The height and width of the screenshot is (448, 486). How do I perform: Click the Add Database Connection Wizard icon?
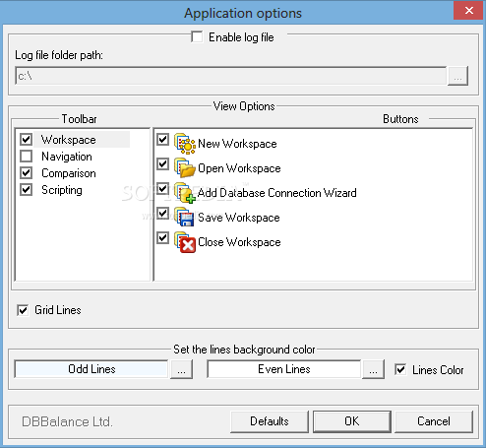click(185, 193)
